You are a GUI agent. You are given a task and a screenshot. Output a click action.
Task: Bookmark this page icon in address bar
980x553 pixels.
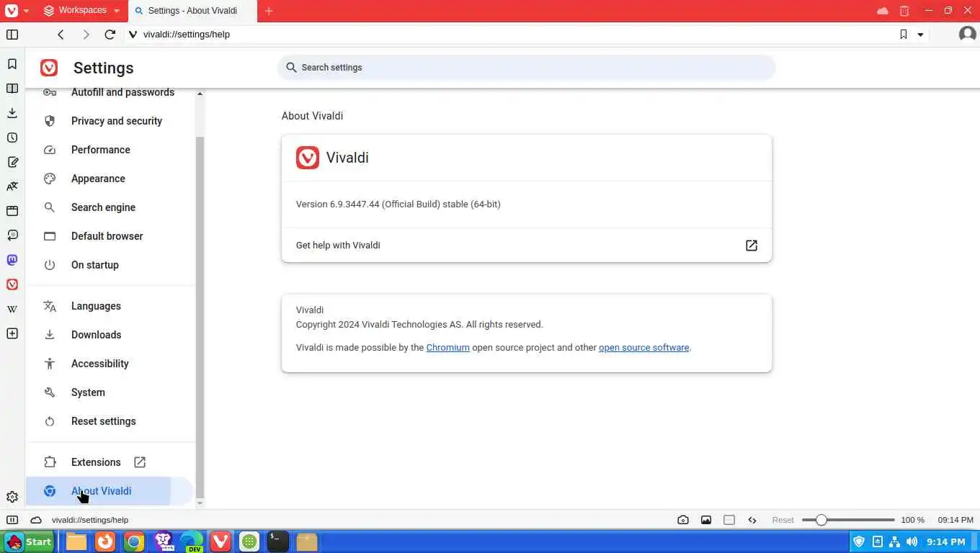pyautogui.click(x=903, y=35)
